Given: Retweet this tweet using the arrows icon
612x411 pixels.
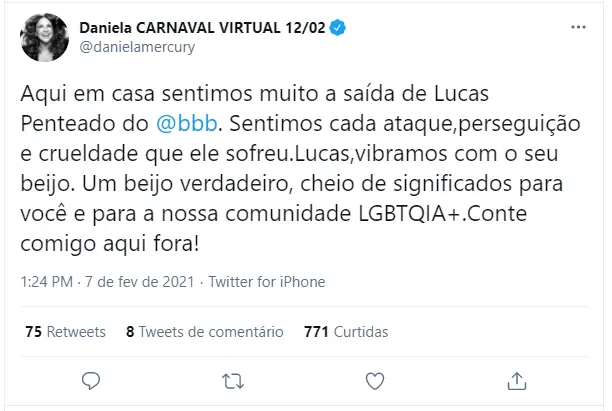Looking at the screenshot, I should (x=233, y=380).
